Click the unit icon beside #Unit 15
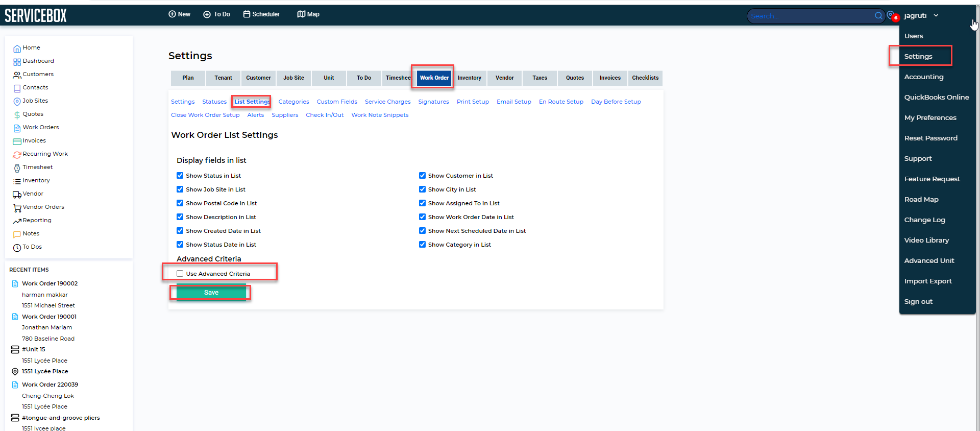This screenshot has width=980, height=431. point(15,349)
